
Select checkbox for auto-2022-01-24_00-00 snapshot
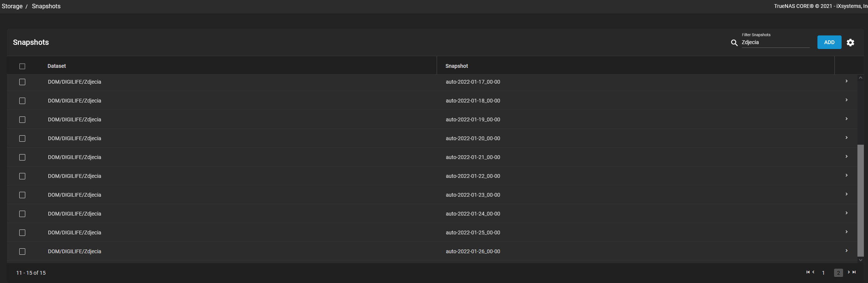(22, 214)
